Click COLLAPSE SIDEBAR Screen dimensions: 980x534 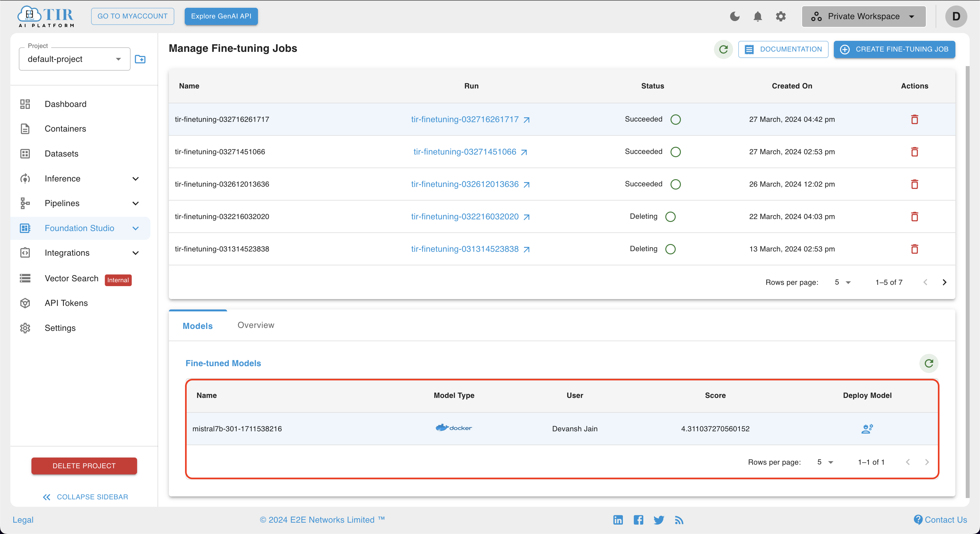tap(85, 497)
